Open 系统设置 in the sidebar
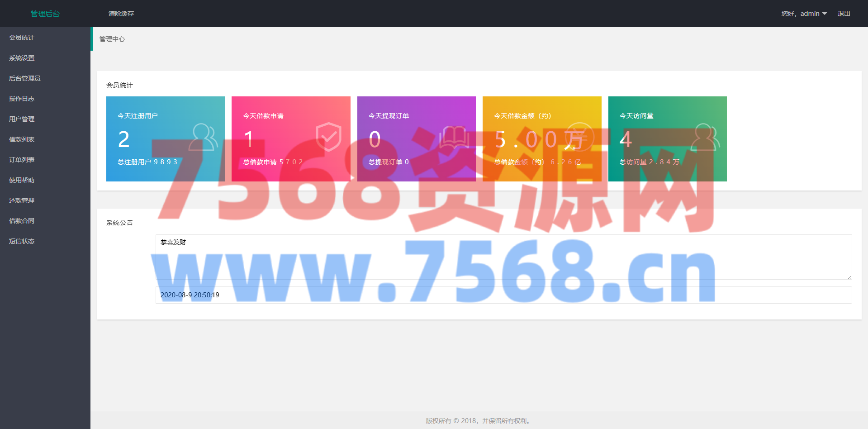The height and width of the screenshot is (429, 868). [22, 58]
